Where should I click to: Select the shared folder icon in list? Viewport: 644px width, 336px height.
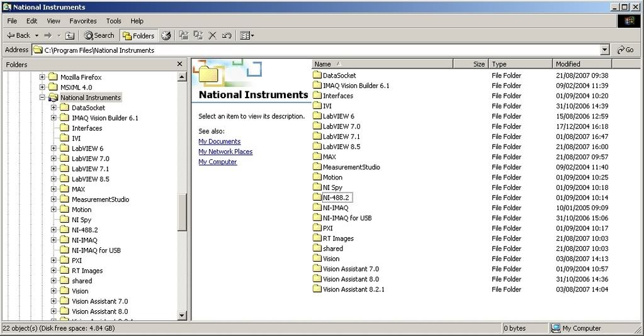click(317, 248)
